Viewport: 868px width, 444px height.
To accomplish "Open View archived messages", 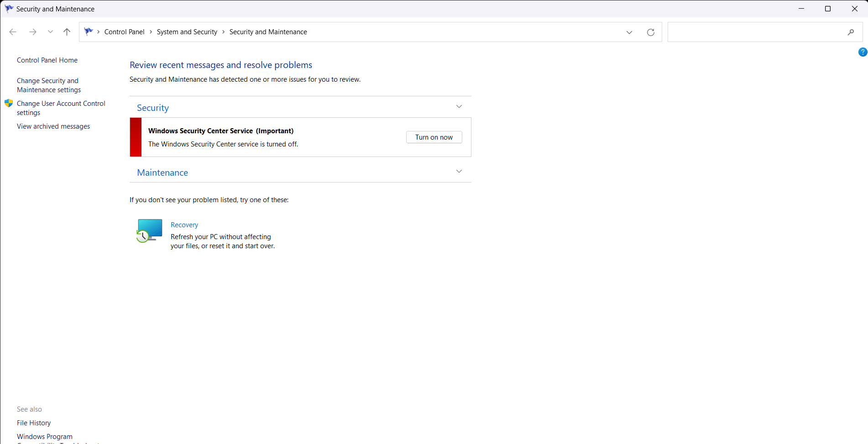I will click(x=53, y=126).
